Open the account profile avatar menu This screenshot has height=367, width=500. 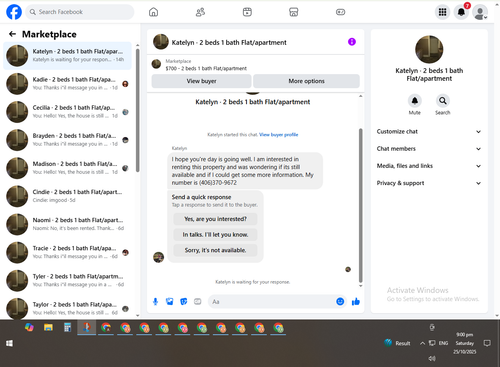(x=480, y=12)
